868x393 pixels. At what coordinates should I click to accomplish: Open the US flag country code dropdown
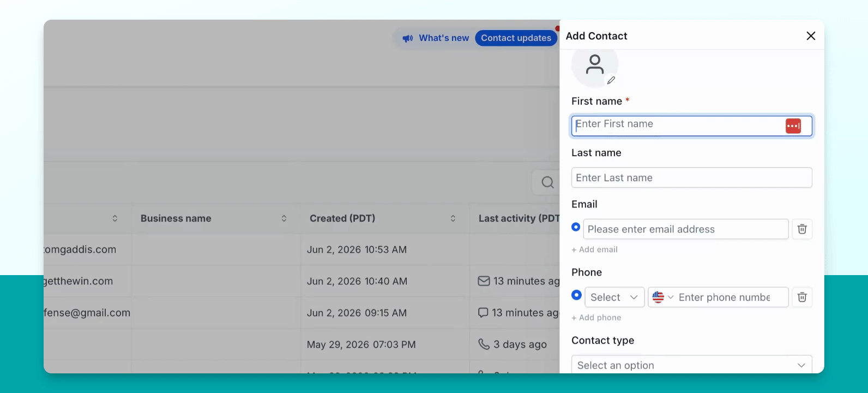tap(663, 297)
